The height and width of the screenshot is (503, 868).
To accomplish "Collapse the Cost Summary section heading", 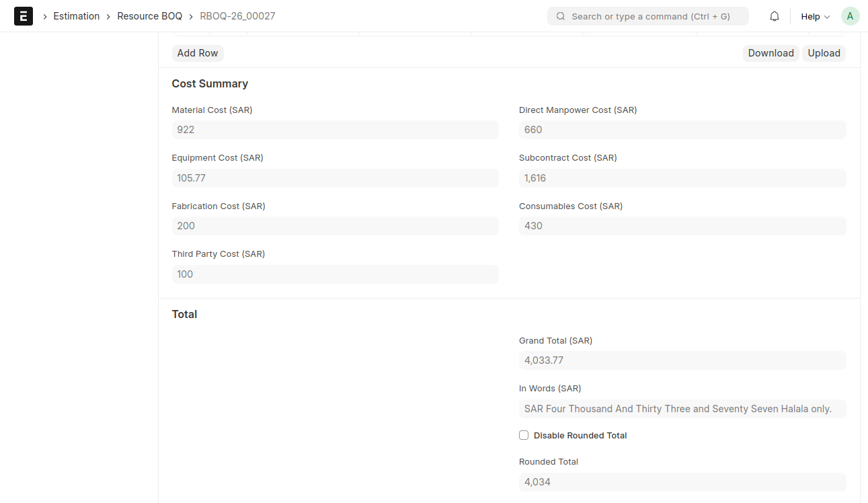I will 210,83.
